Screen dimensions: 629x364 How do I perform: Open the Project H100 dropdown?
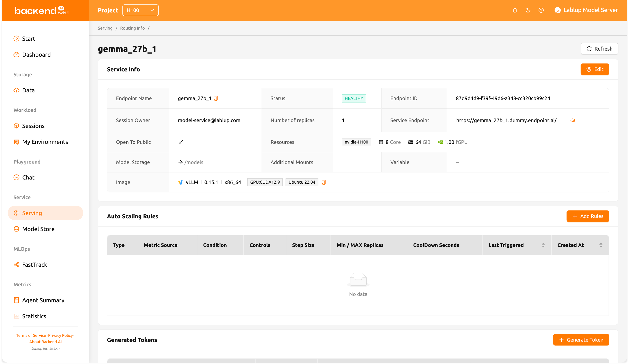click(x=140, y=10)
